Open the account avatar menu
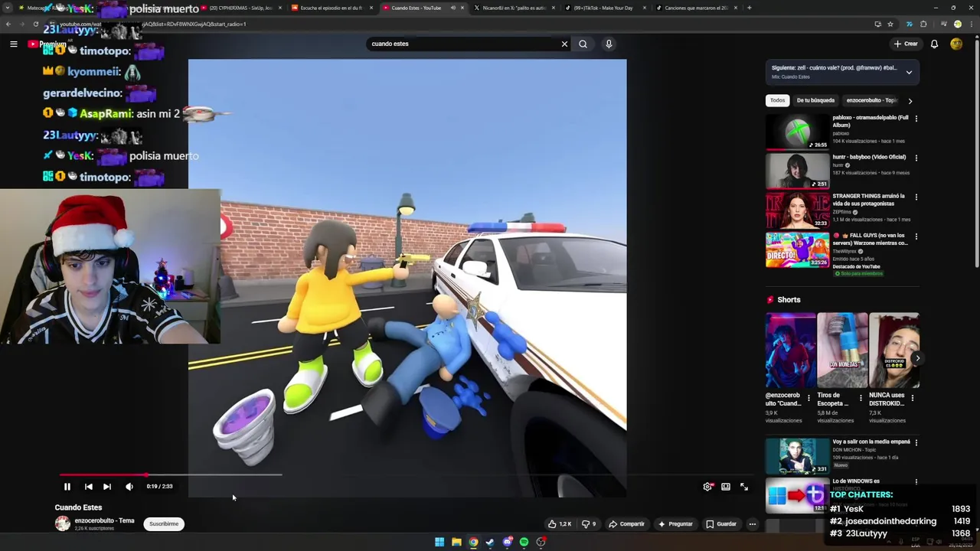The width and height of the screenshot is (980, 551). 956,44
